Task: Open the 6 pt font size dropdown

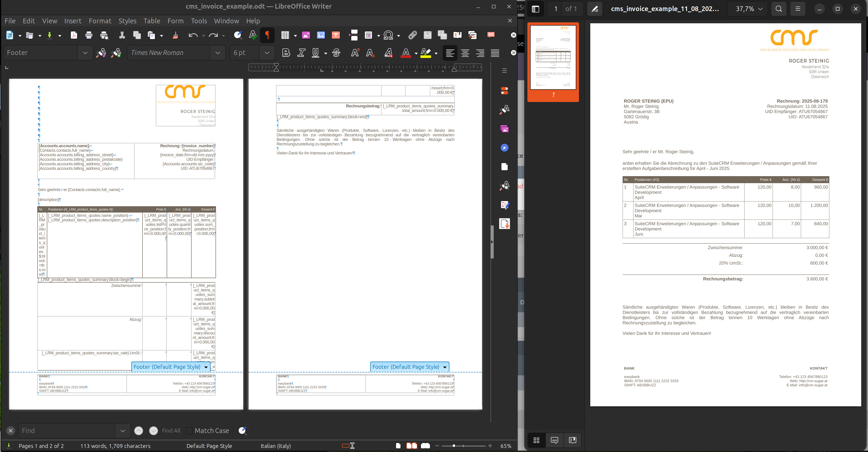Action: (267, 53)
